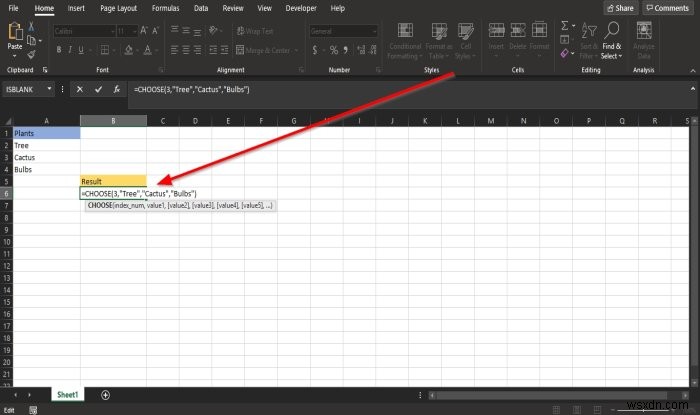Image resolution: width=700 pixels, height=415 pixels.
Task: Open Find & Select menu
Action: [612, 41]
